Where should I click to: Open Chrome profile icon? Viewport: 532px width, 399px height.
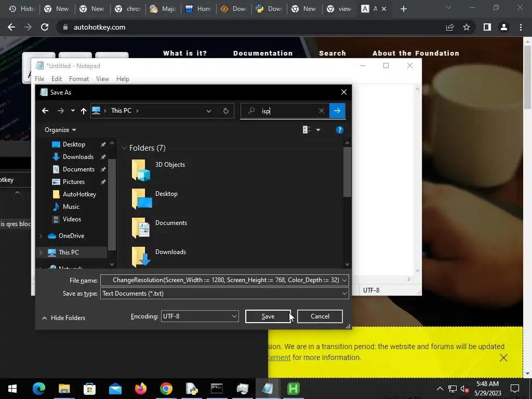(504, 27)
